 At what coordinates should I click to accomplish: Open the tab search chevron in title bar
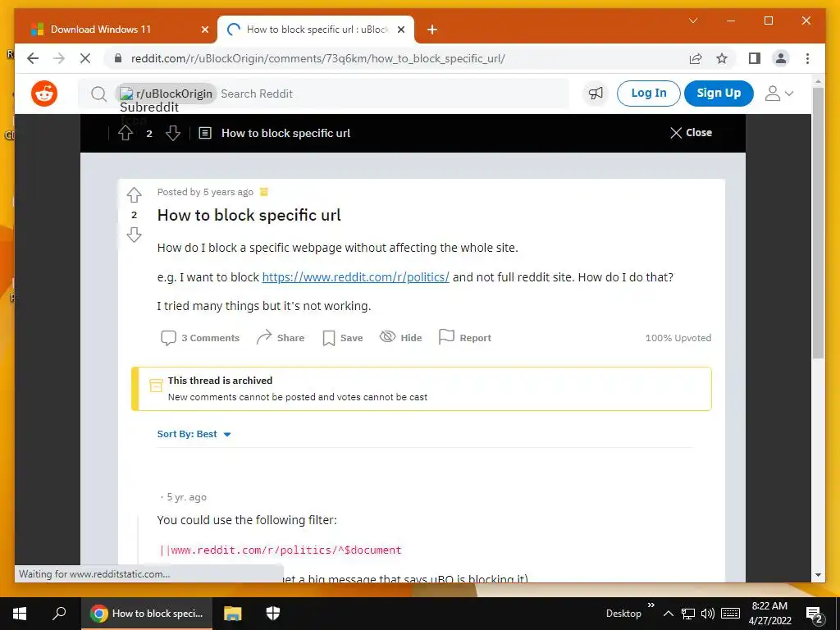[693, 21]
